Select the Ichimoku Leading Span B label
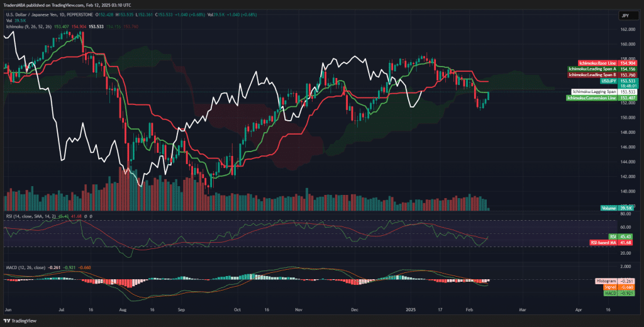This screenshot has height=327, width=644. 592,75
